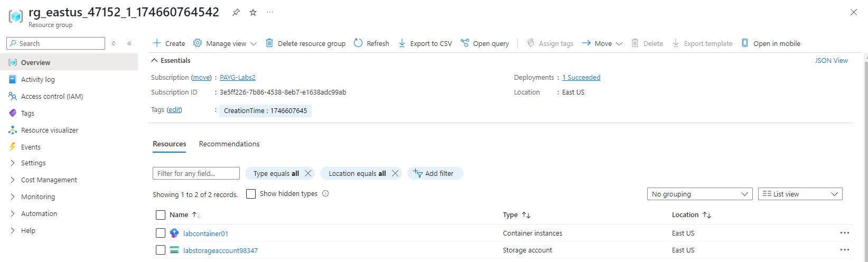Open the 1 Succeeded deployments link
Image resolution: width=868 pixels, height=262 pixels.
pos(581,77)
